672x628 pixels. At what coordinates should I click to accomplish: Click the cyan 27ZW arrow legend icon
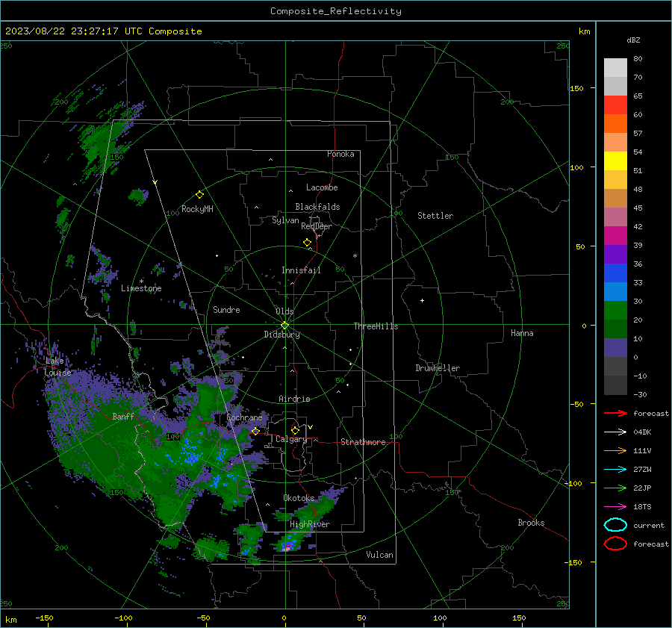click(x=615, y=470)
